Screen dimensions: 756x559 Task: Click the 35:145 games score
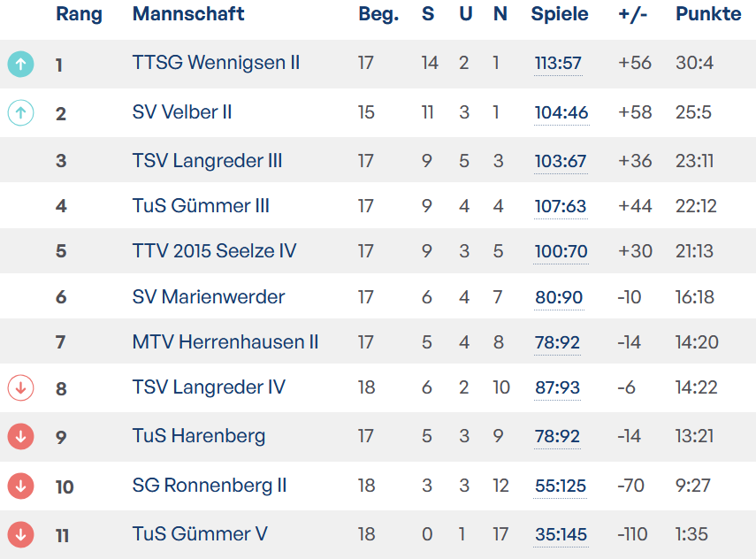click(x=561, y=535)
